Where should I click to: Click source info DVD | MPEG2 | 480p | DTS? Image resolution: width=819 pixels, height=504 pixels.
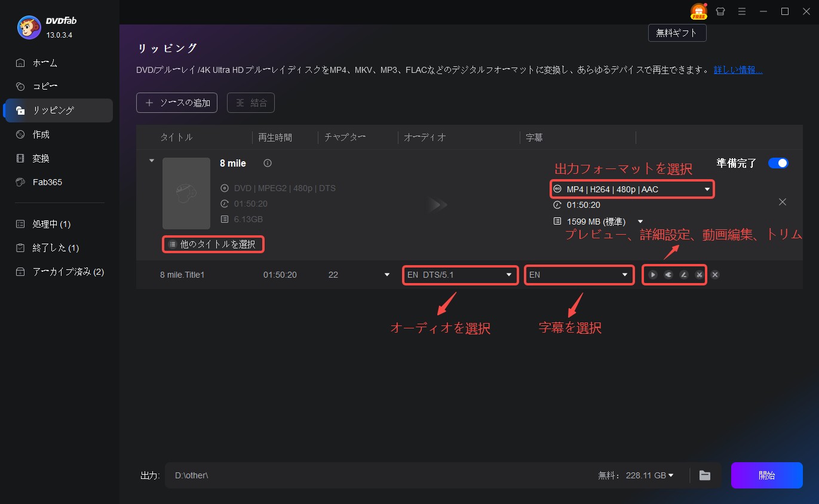284,188
